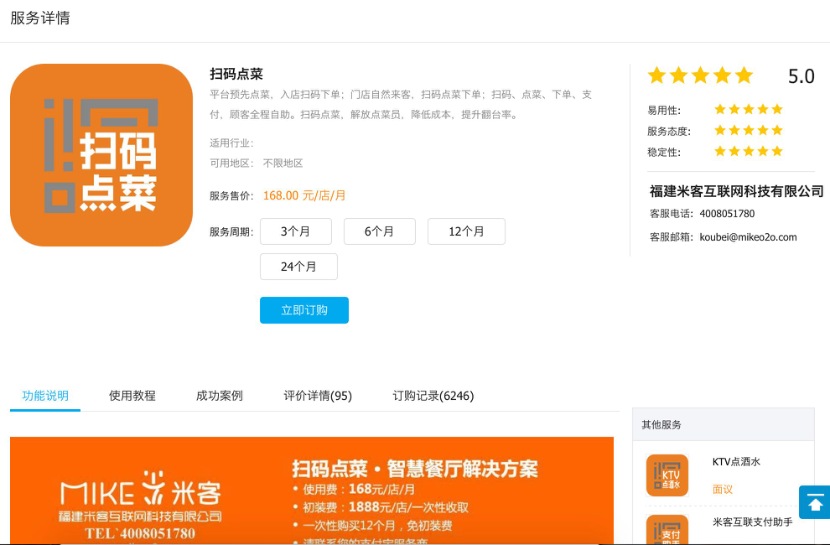Click the 扫码点菜 service title

(236, 74)
